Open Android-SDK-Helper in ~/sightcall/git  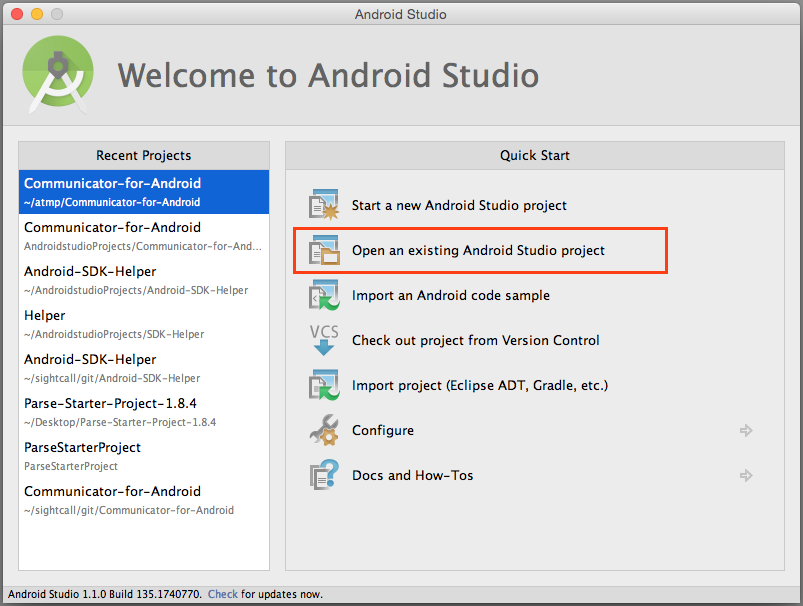pyautogui.click(x=144, y=368)
